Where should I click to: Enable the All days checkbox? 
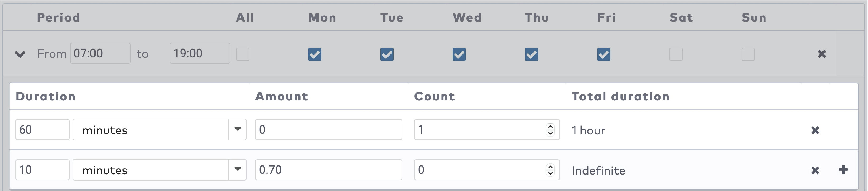tap(243, 54)
